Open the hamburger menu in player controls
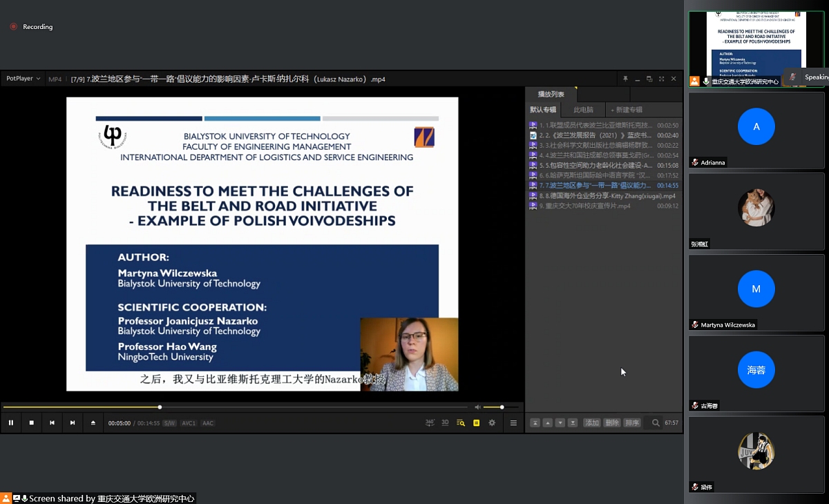The height and width of the screenshot is (504, 829). point(513,423)
